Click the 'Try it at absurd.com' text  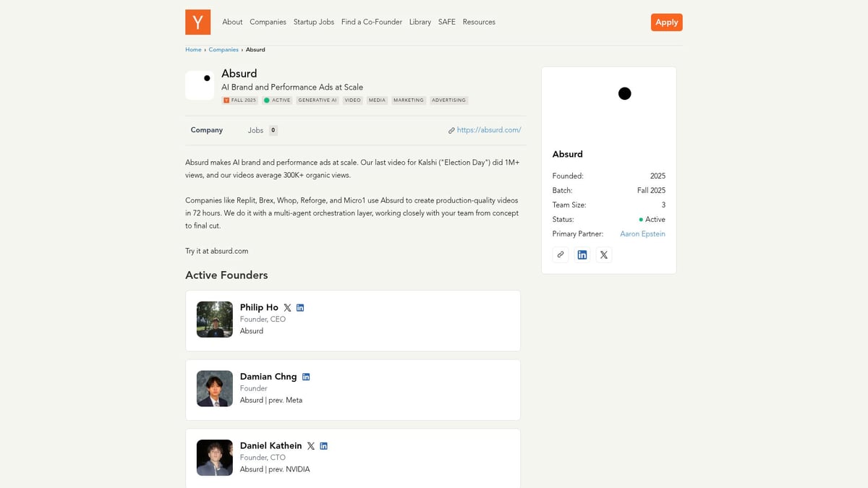(x=217, y=251)
